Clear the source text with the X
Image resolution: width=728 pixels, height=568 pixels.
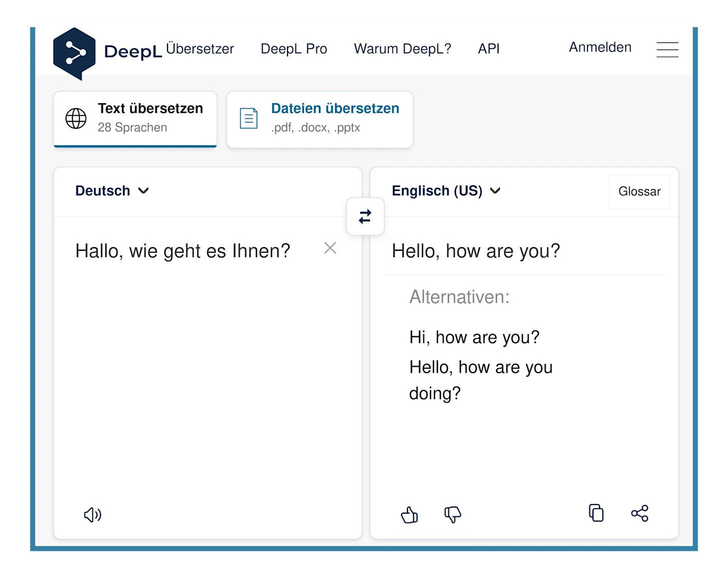click(330, 248)
